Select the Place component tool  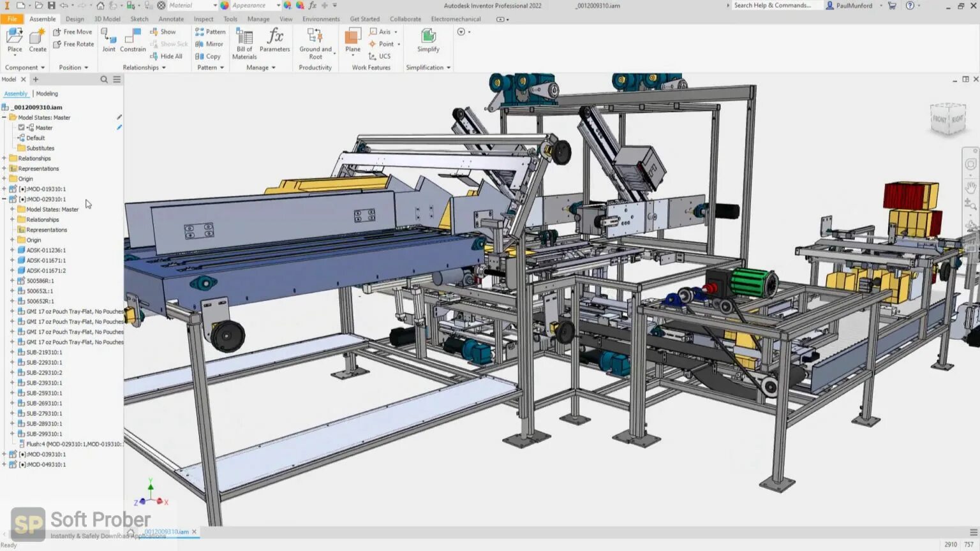(14, 40)
